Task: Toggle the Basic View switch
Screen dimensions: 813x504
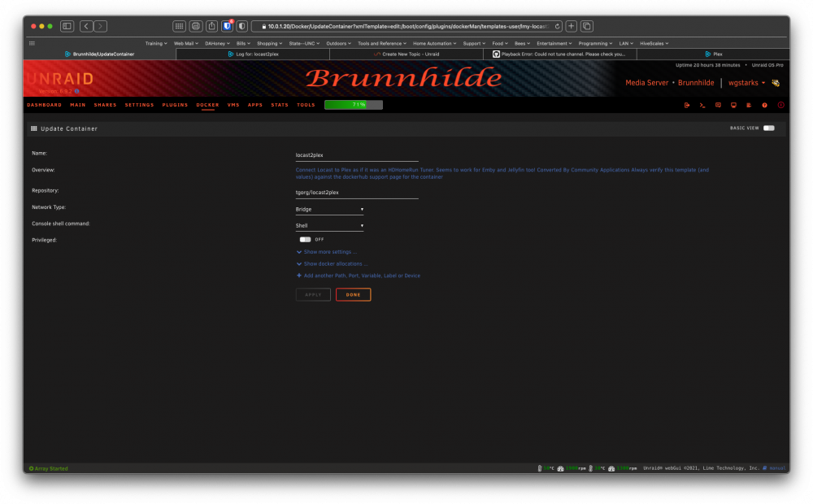Action: pos(769,128)
